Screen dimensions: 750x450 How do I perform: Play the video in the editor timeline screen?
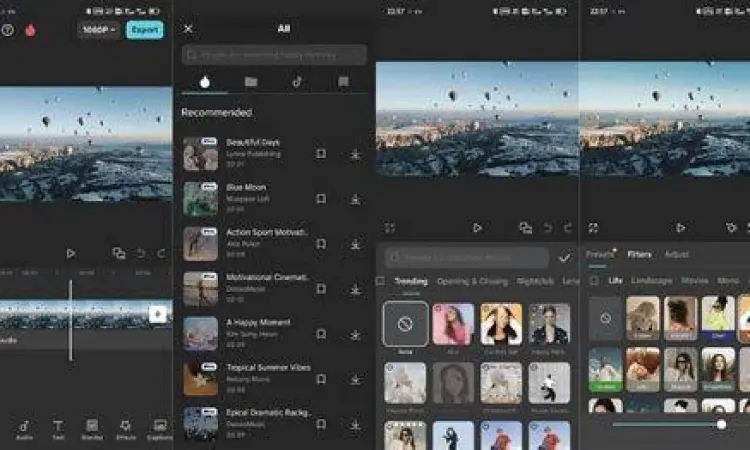pyautogui.click(x=71, y=253)
